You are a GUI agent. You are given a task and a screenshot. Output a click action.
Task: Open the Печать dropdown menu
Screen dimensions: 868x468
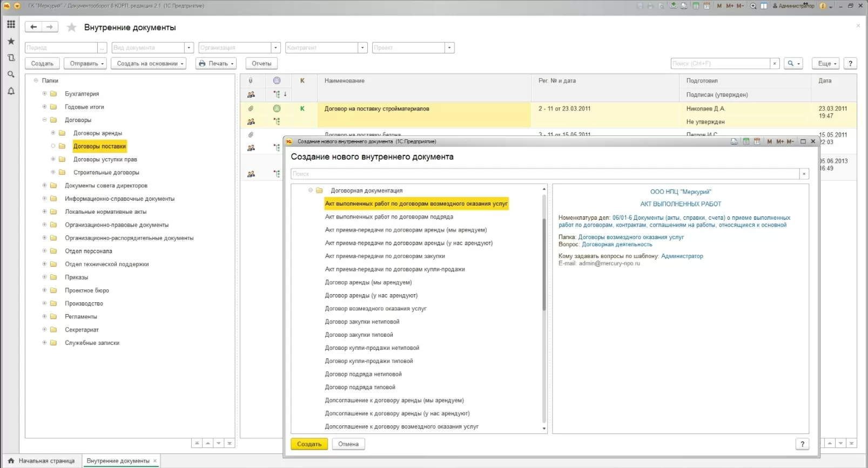216,64
